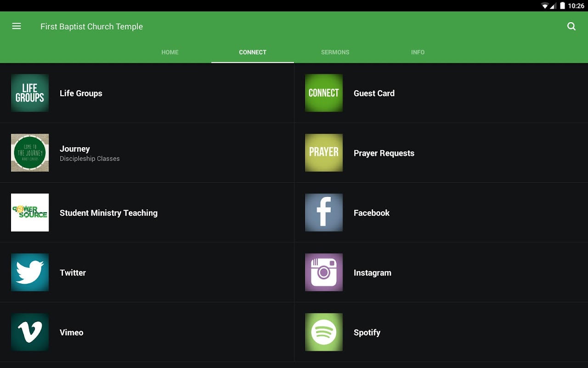Tap the cellular signal status icon

point(554,6)
